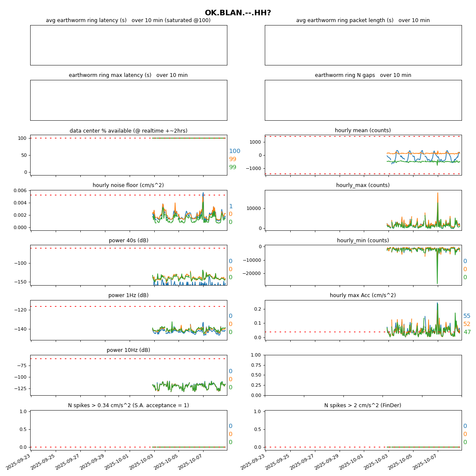
Task: Click the N spikes > 2 cm/s^2 (FinDer) title
Action: pyautogui.click(x=363, y=405)
